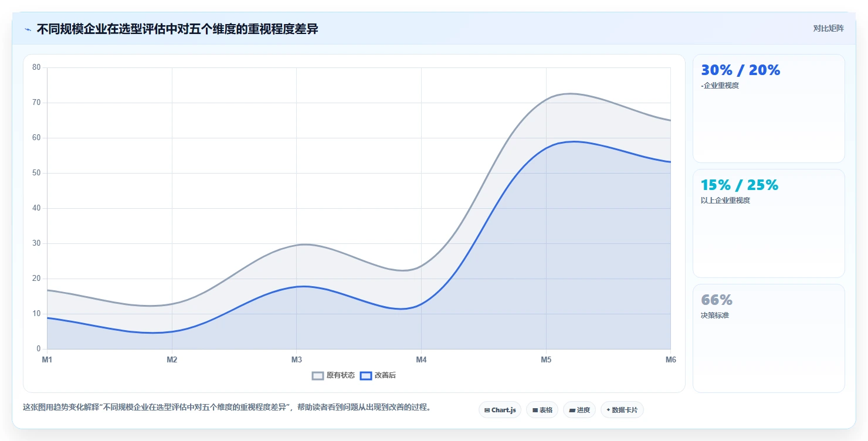Click the y-axis tick label 40
The image size is (868, 441).
coord(36,208)
